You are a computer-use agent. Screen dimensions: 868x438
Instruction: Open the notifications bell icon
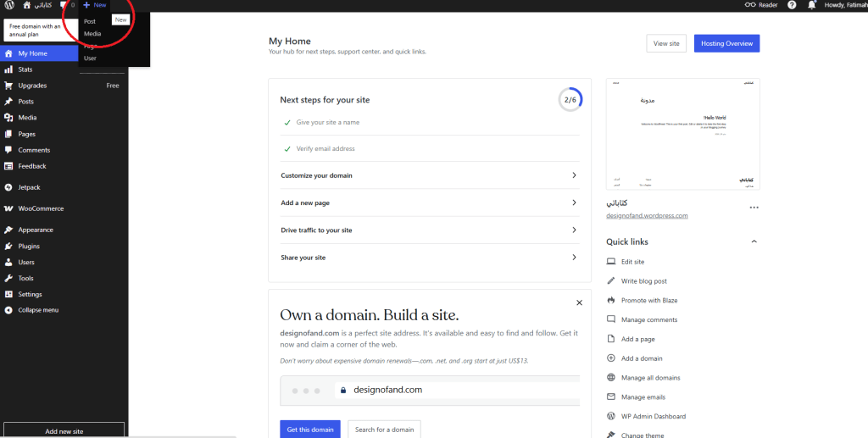[812, 5]
